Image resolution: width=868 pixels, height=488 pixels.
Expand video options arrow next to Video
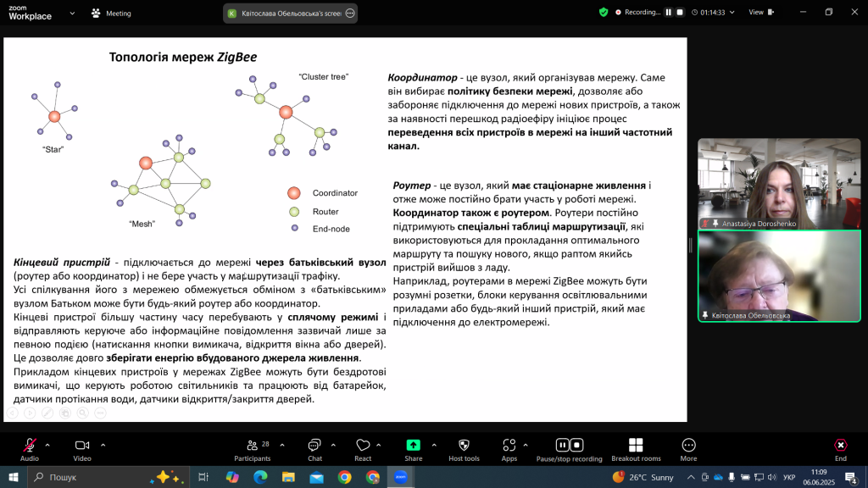click(103, 444)
